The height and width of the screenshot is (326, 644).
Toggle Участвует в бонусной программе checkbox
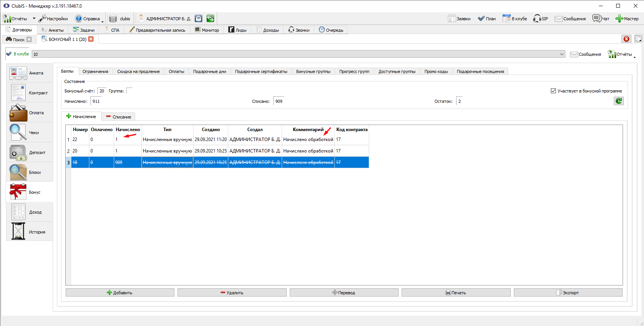553,91
